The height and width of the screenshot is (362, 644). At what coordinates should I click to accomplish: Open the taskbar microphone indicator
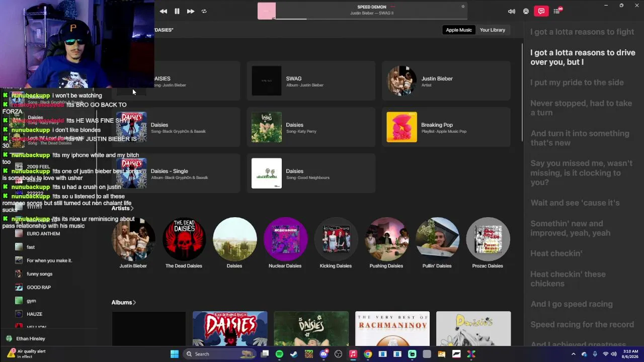(x=595, y=354)
